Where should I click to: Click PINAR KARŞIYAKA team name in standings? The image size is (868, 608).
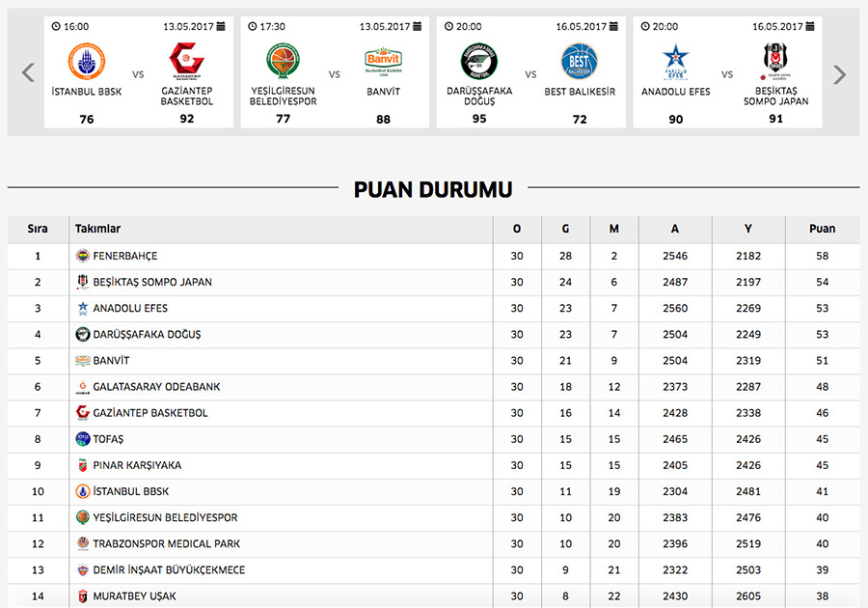coord(137,465)
